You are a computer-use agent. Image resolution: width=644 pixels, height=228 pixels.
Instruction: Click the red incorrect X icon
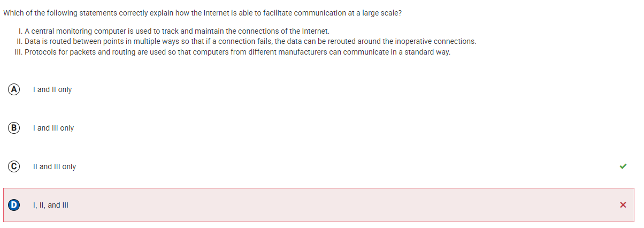click(x=623, y=205)
